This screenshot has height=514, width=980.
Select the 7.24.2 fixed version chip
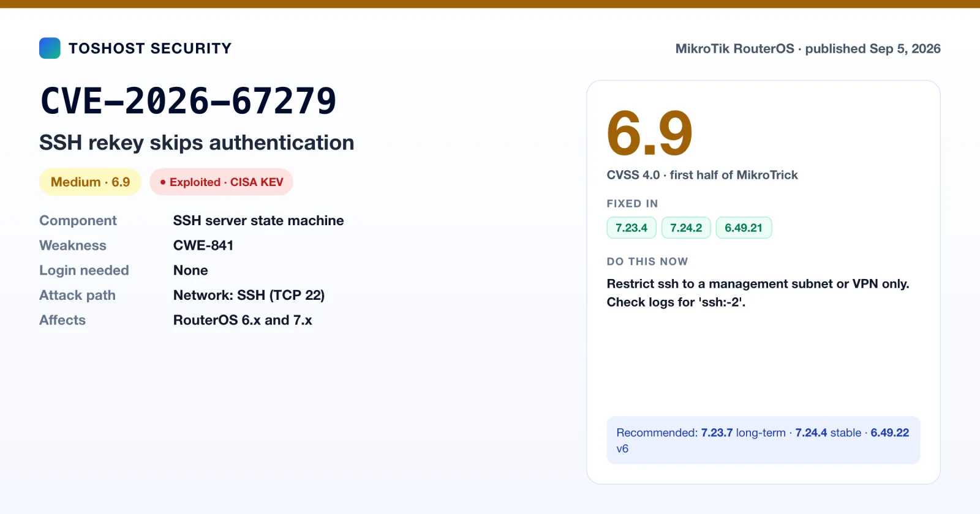tap(686, 228)
